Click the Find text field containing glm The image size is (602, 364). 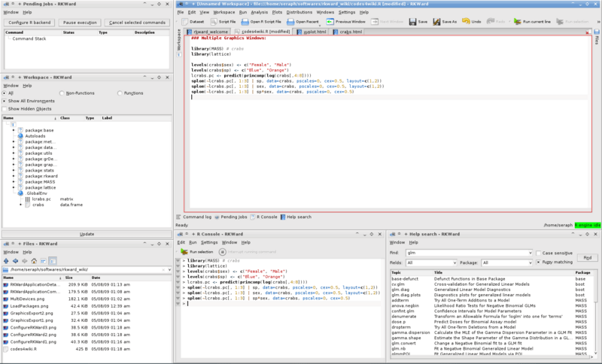[x=467, y=253]
